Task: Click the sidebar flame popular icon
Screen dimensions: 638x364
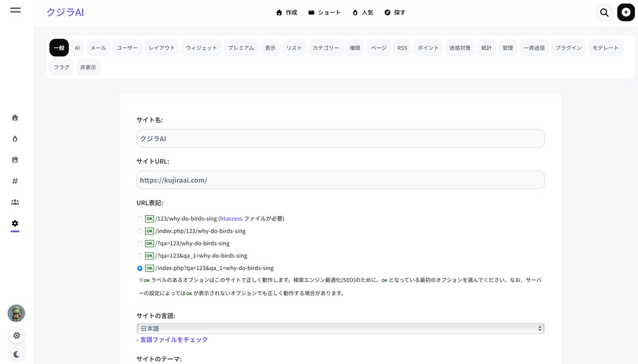Action: click(15, 139)
